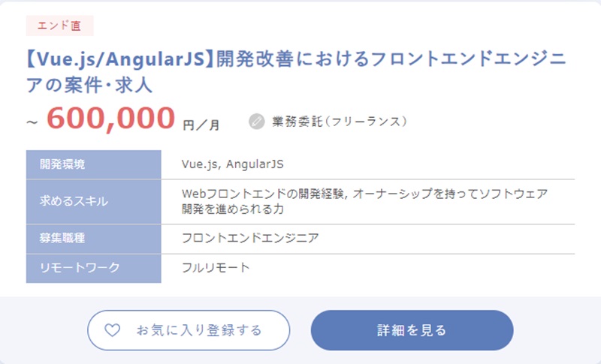Click the フルリモート value

click(216, 268)
